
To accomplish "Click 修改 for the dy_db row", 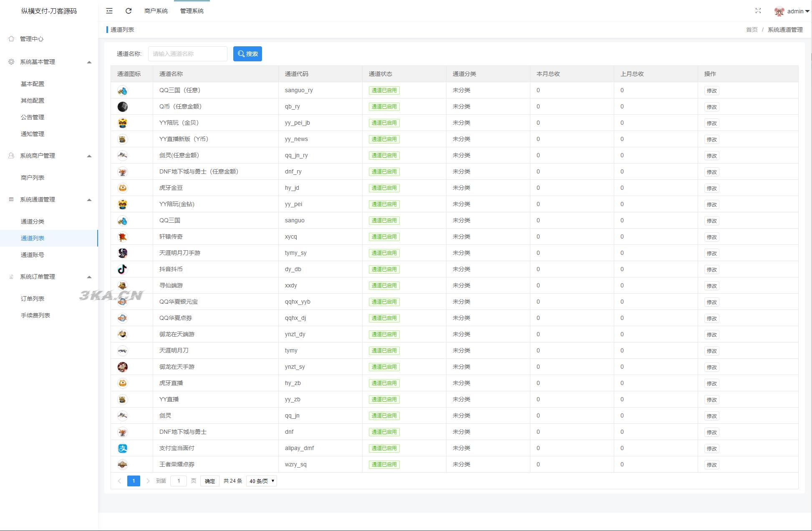I will coord(711,269).
